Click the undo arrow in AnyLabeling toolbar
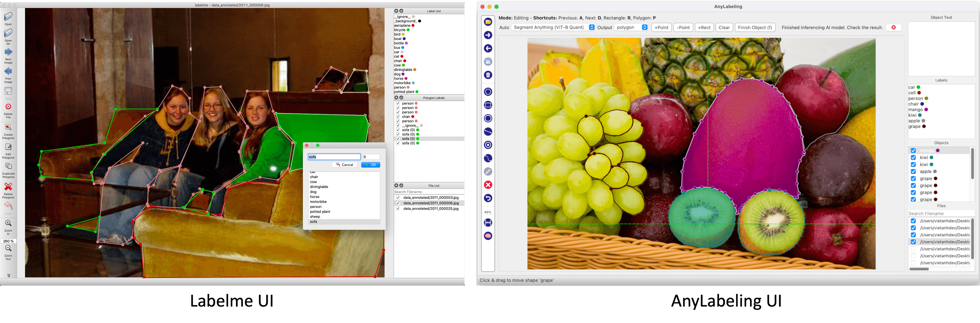This screenshot has height=323, width=980. pos(488,198)
